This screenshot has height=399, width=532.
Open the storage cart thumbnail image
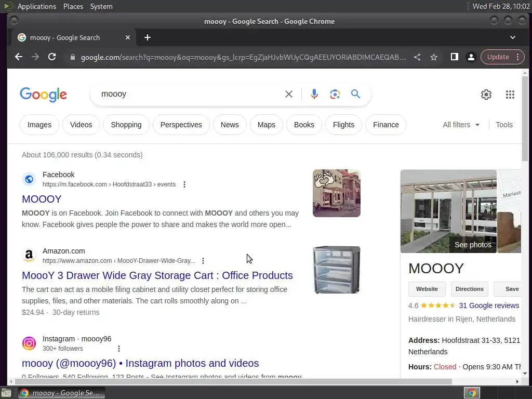[x=337, y=270]
